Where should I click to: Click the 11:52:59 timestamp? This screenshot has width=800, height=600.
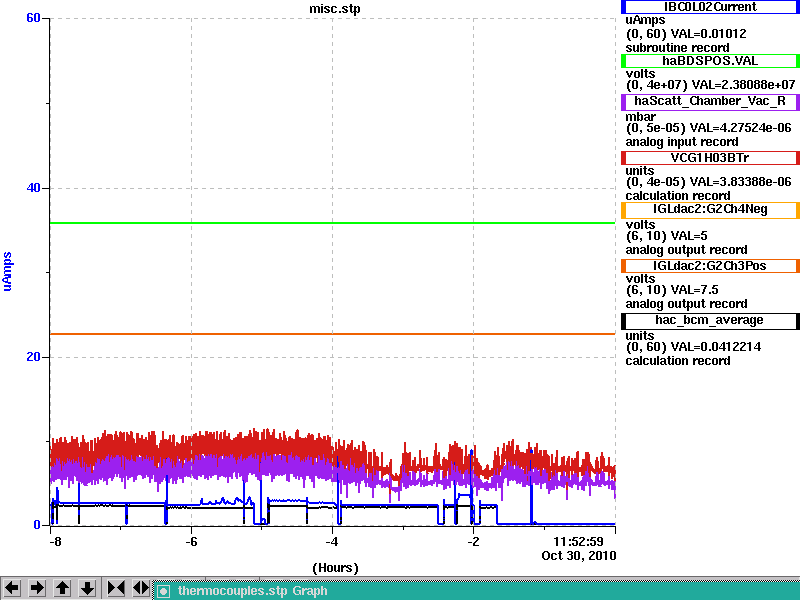click(x=579, y=541)
